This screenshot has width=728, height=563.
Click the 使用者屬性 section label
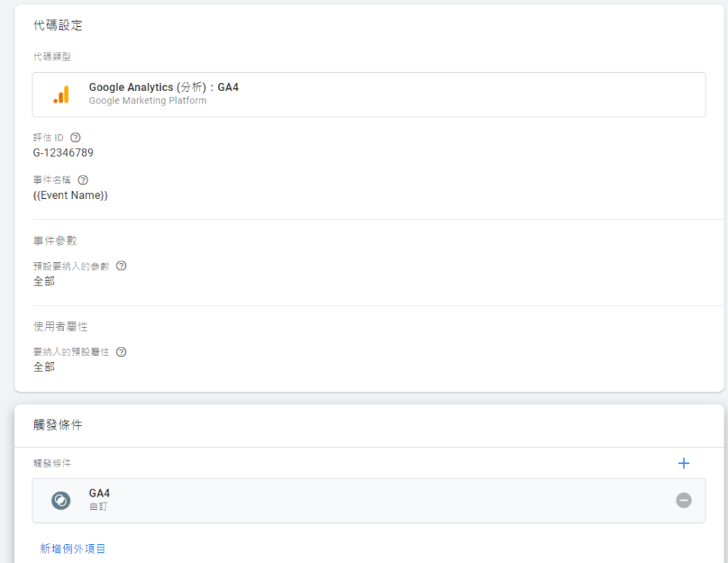(60, 326)
